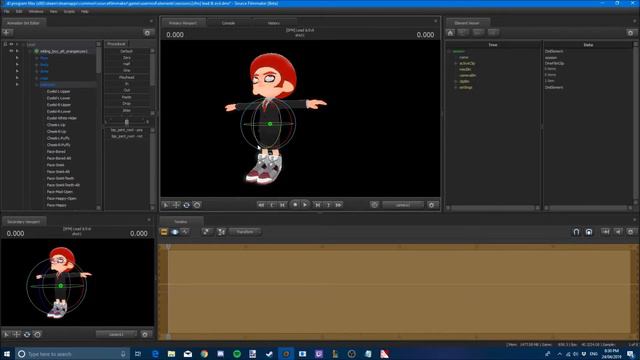Click the timeline playhead marker
The image size is (640, 360).
[x=168, y=247]
